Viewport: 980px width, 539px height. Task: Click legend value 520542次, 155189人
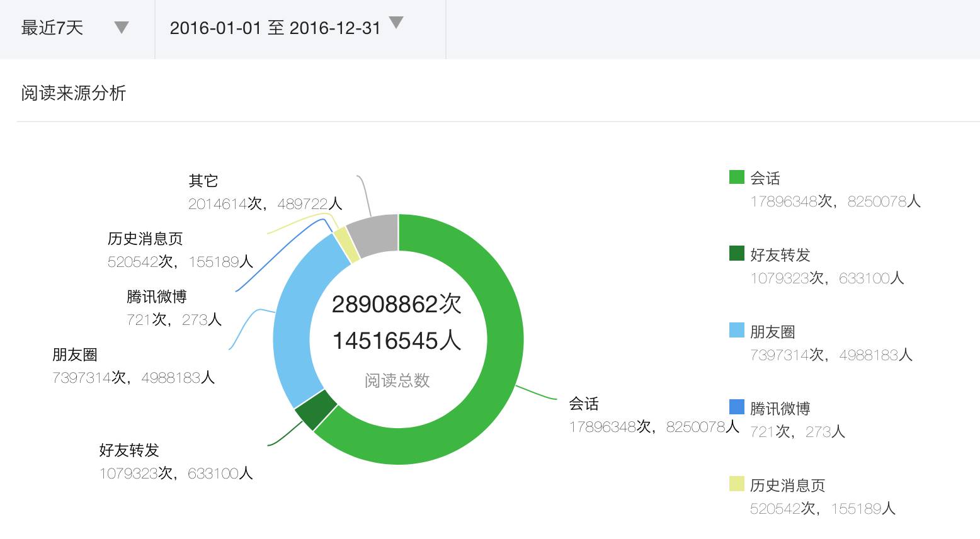(823, 509)
